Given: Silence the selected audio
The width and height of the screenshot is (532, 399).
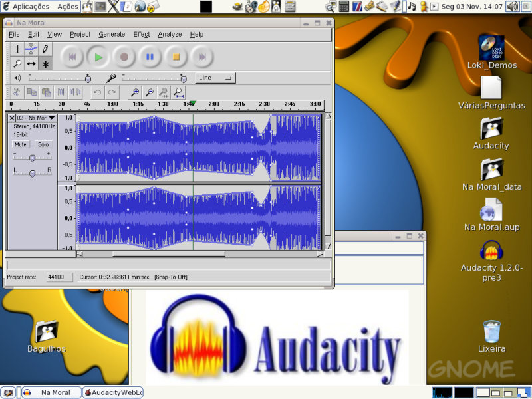Looking at the screenshot, I should click(x=75, y=92).
